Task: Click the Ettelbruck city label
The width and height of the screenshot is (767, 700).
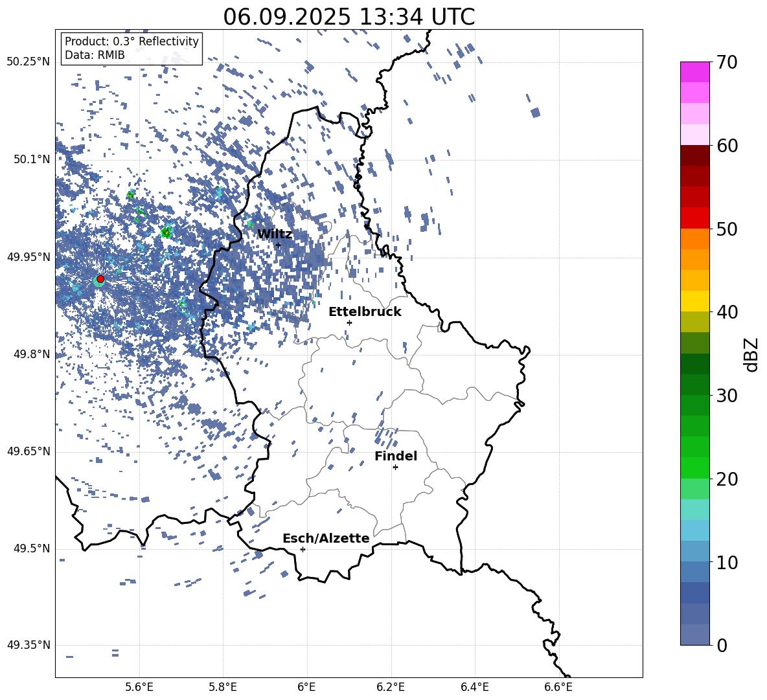Action: pyautogui.click(x=365, y=312)
